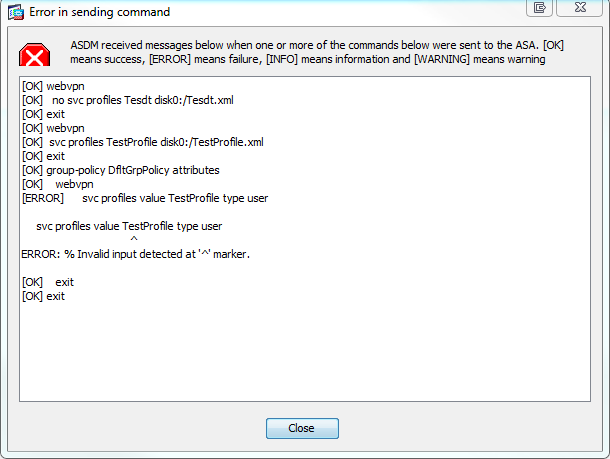
Task: Click the ASDM application icon in title bar
Action: (15, 11)
